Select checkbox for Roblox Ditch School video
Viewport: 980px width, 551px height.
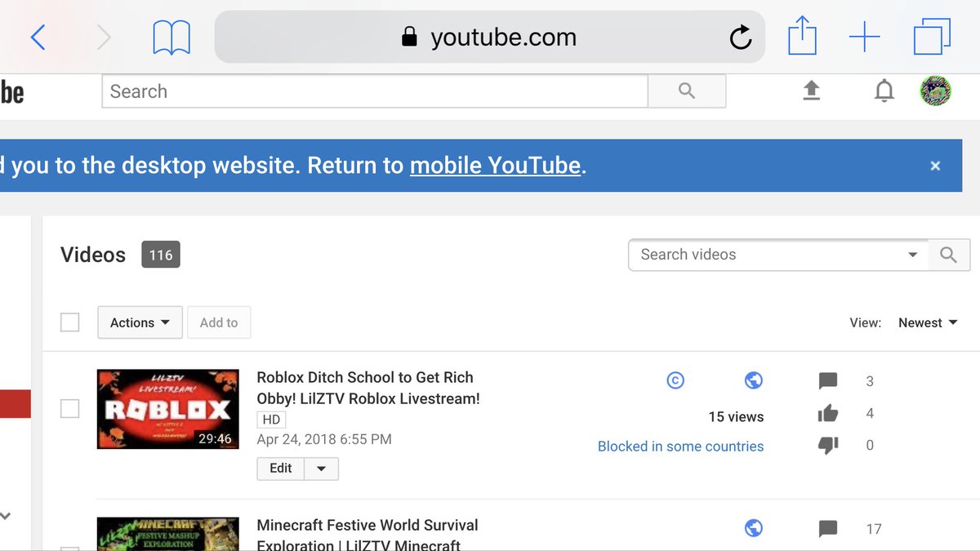(70, 408)
